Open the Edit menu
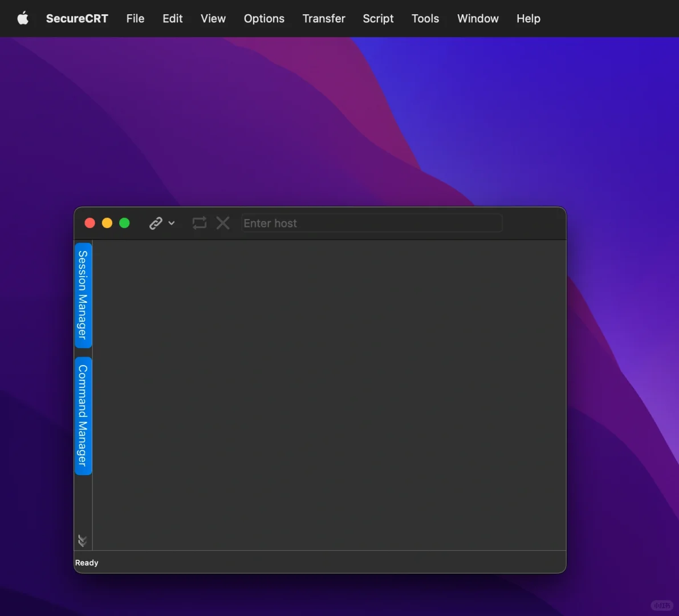This screenshot has height=616, width=679. coord(172,19)
